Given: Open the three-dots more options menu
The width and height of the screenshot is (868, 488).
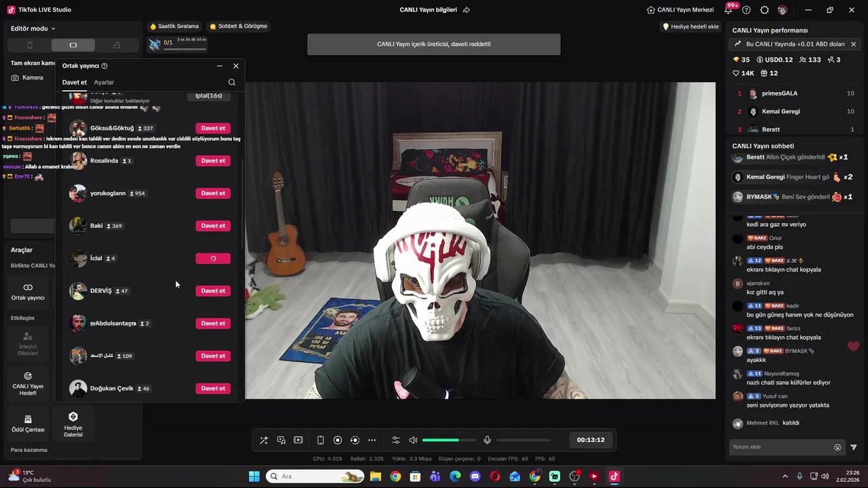Looking at the screenshot, I should [x=372, y=440].
